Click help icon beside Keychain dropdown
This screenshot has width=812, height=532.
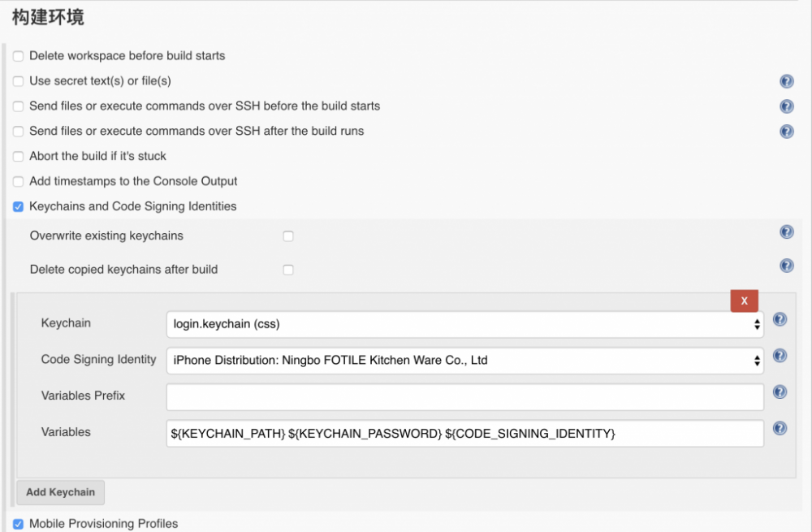(x=780, y=319)
